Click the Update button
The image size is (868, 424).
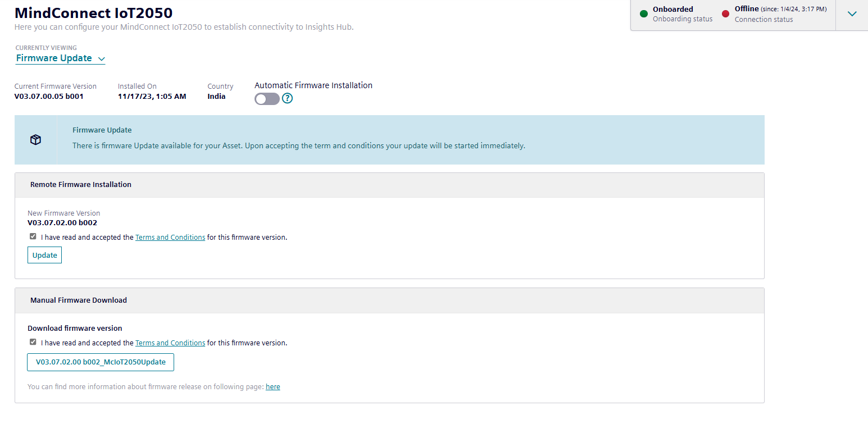[x=44, y=255]
